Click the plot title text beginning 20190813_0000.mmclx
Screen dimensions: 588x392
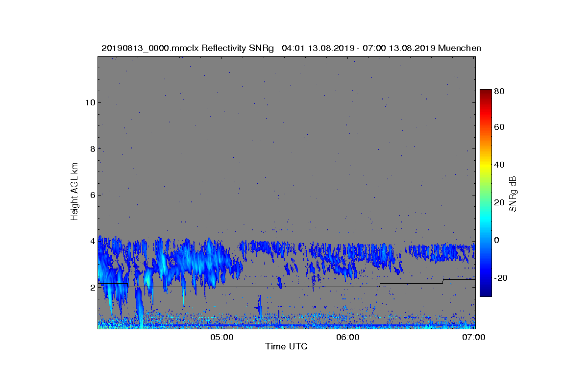point(291,48)
